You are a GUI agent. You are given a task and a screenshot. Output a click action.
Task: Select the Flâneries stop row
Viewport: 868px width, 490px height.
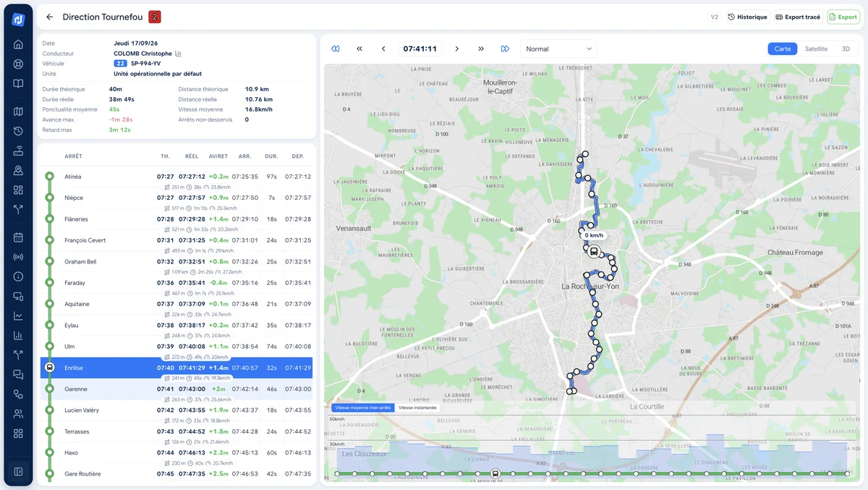point(176,219)
